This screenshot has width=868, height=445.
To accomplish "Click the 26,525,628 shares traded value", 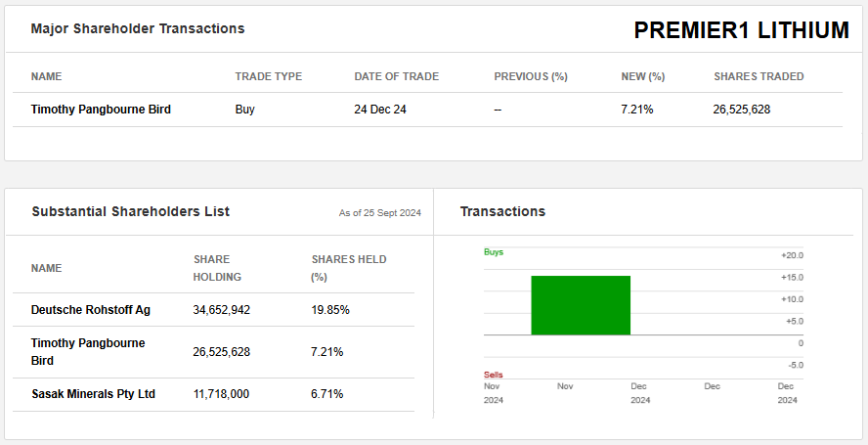I will (x=741, y=110).
